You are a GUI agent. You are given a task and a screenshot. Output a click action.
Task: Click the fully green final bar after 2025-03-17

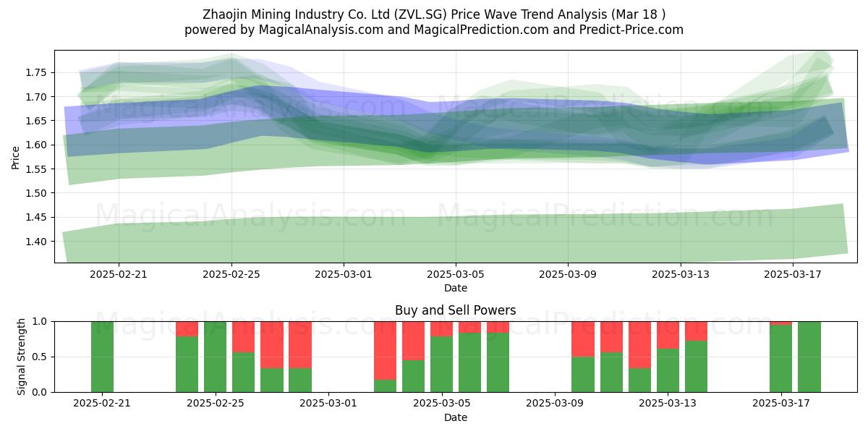pos(809,357)
